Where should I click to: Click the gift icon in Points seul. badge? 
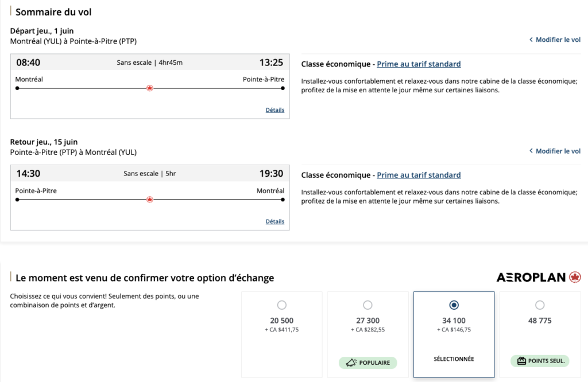521,361
